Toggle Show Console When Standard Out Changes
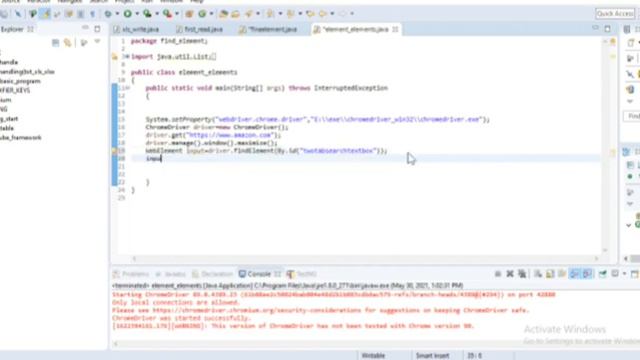This screenshot has width=640, height=360. [x=574, y=274]
